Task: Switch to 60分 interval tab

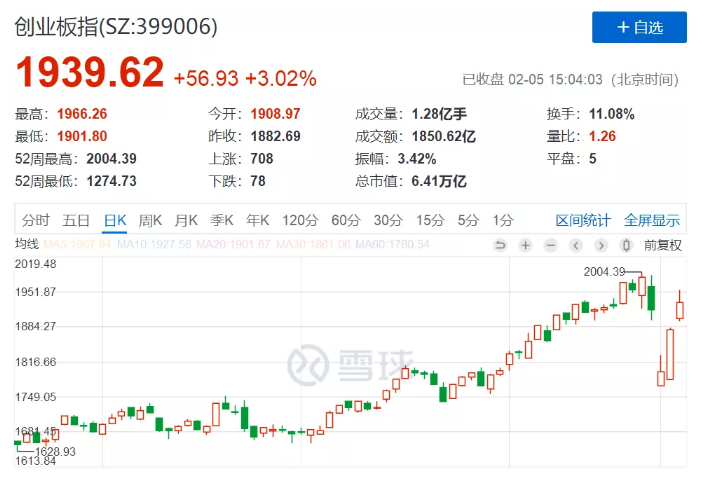Action: coord(346,221)
